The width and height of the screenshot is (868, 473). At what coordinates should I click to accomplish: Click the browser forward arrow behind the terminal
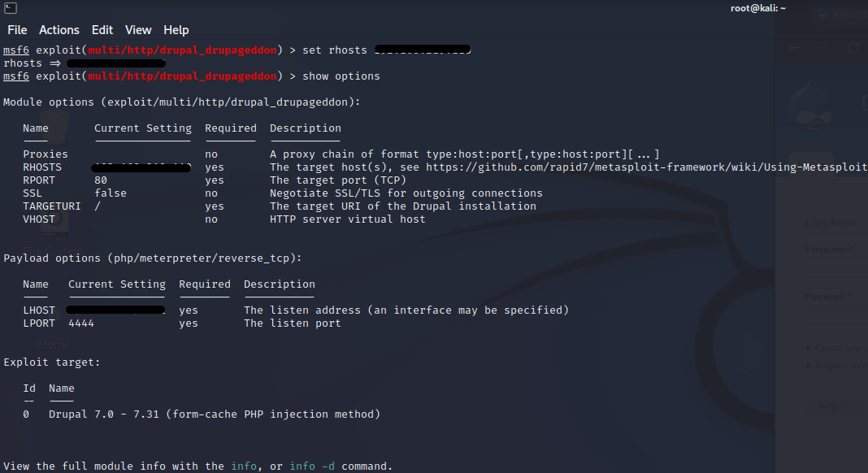tap(822, 47)
